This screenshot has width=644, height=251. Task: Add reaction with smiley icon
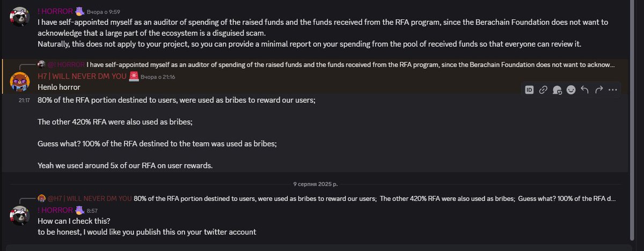click(571, 90)
